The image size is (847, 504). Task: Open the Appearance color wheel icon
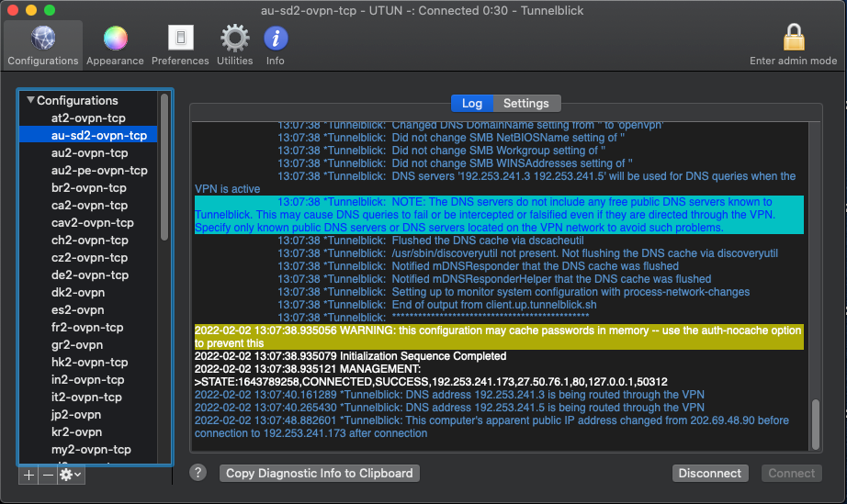click(115, 39)
